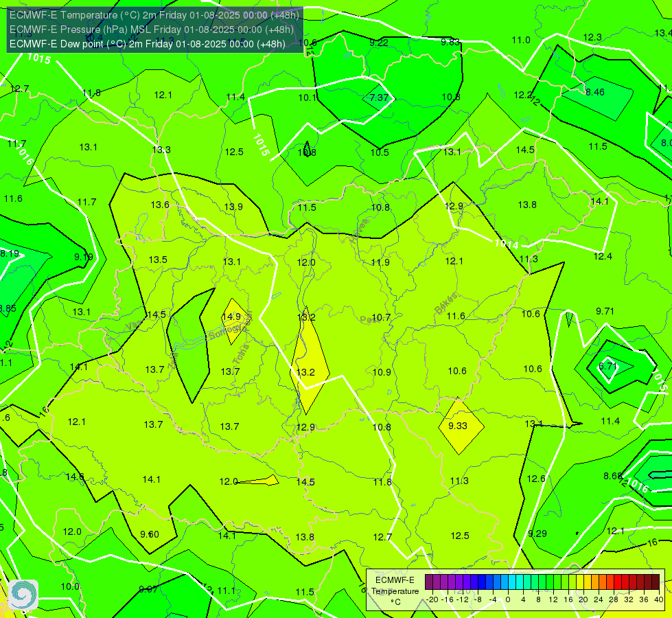Click the 14.4 or 14.5 value labeled 14.5 near Vas

pyautogui.click(x=156, y=314)
